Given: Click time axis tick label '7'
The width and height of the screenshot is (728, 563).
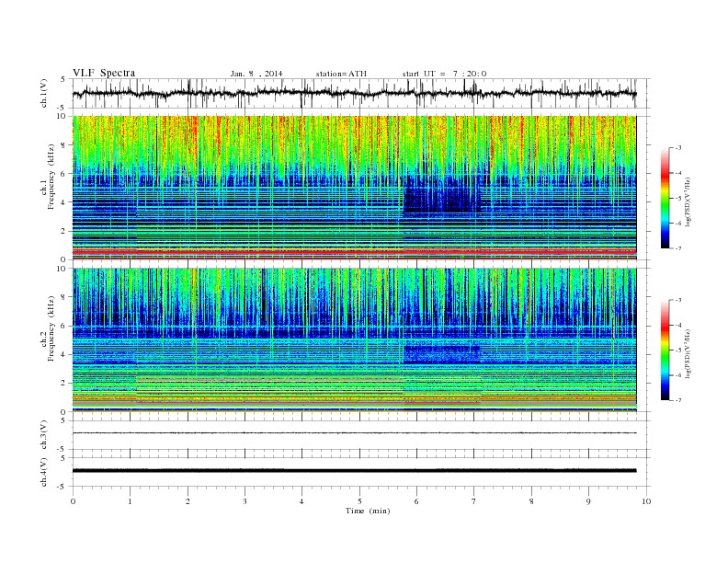Looking at the screenshot, I should coord(474,501).
